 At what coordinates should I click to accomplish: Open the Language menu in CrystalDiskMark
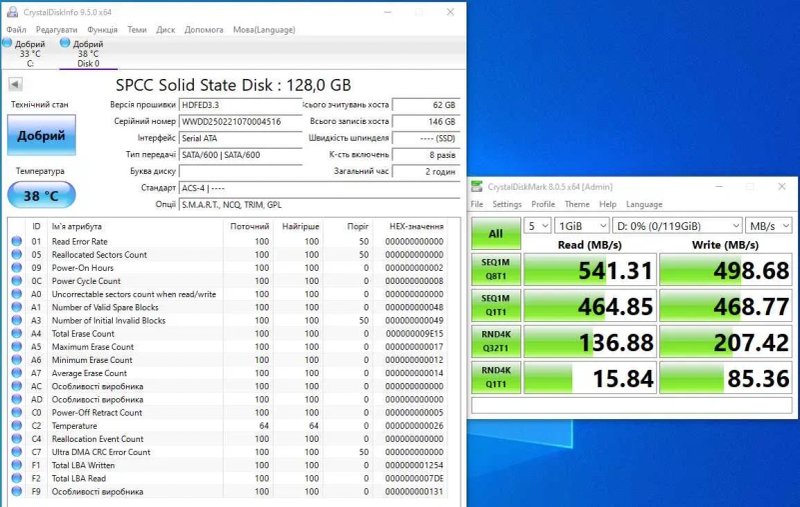click(x=644, y=204)
